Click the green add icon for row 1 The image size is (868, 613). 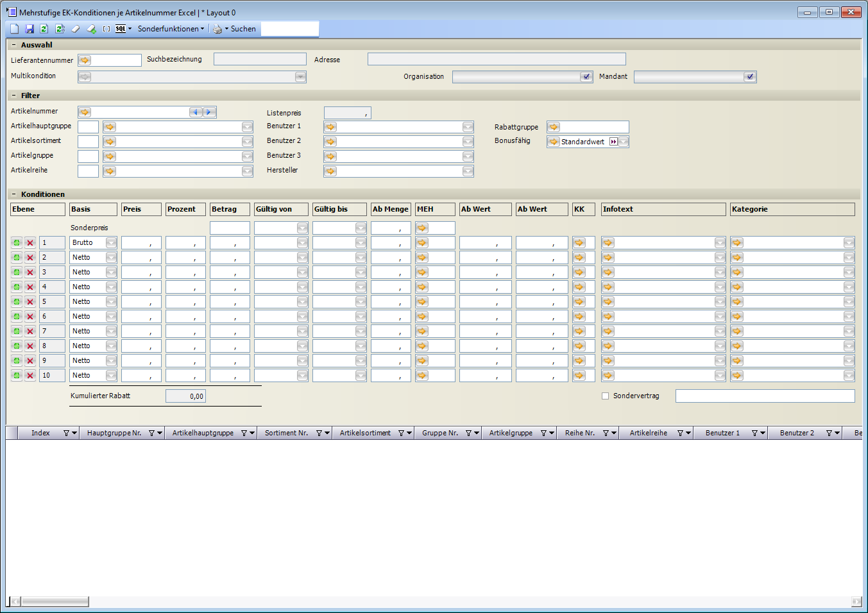(17, 243)
